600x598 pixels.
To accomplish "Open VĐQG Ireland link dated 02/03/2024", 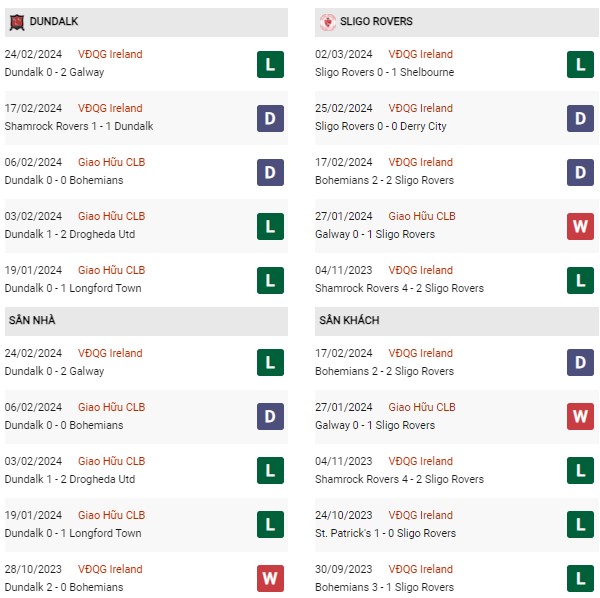I will 421,54.
